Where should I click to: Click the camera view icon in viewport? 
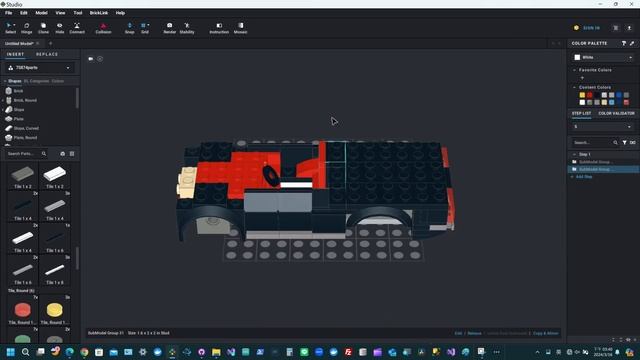coord(91,59)
